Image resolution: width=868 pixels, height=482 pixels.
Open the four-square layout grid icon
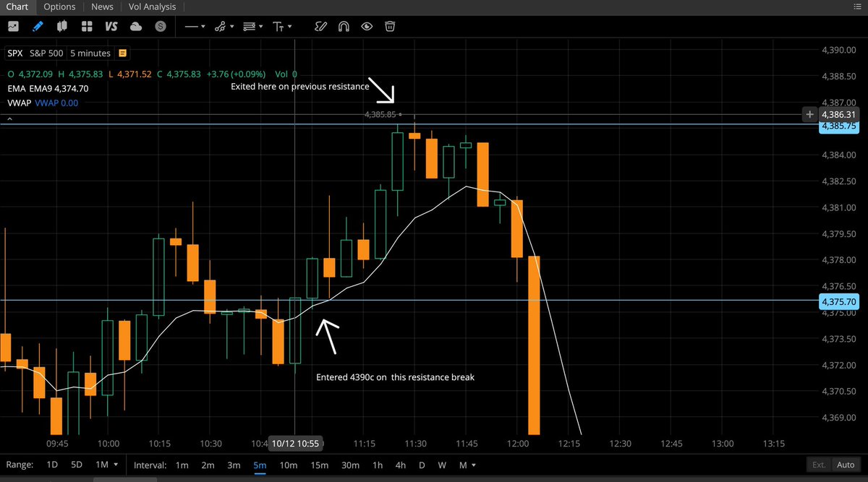point(87,26)
